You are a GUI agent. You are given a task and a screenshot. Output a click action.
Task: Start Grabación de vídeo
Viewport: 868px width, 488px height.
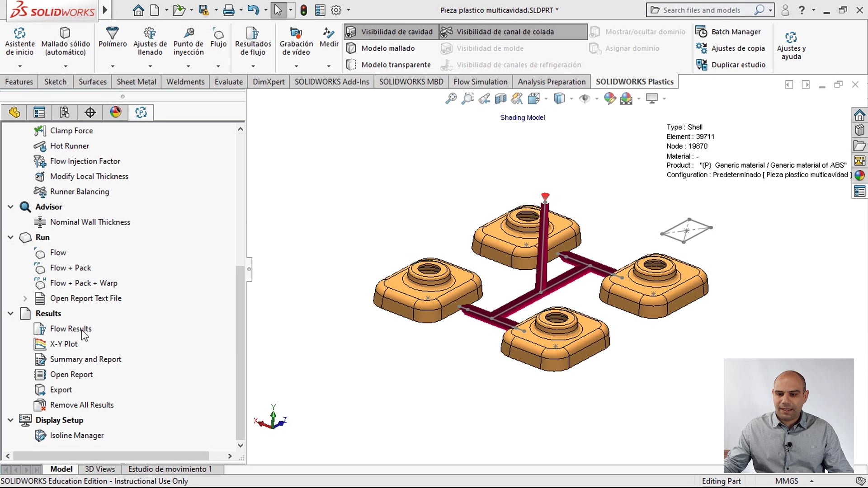(x=296, y=42)
